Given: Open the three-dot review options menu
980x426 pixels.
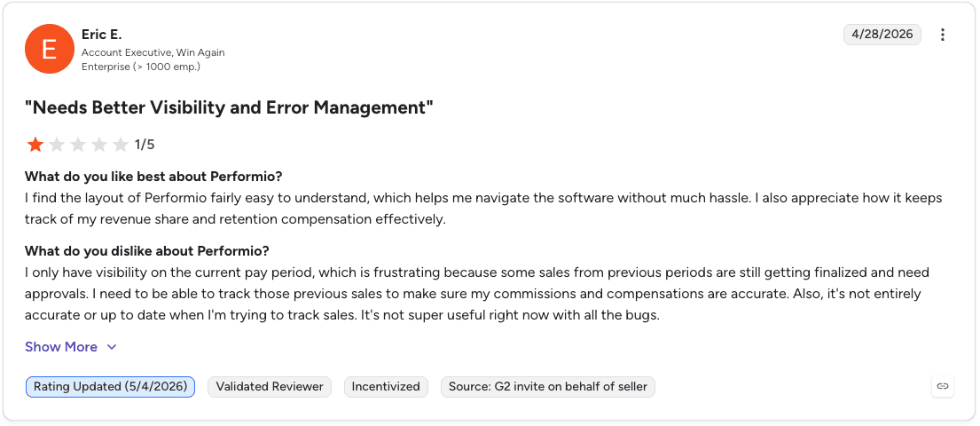Looking at the screenshot, I should (943, 35).
